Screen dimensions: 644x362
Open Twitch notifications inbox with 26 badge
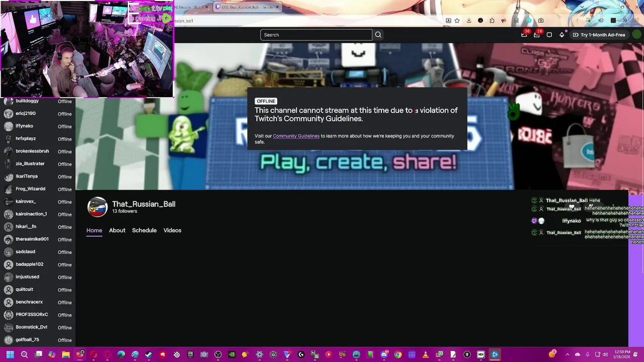[537, 35]
